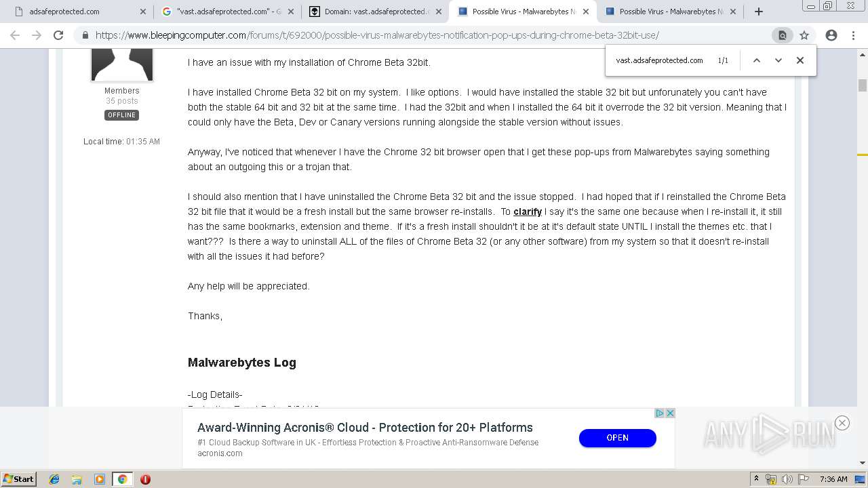Close the active Possible Virus tab
Viewport: 868px width, 488px height.
pyautogui.click(x=586, y=12)
